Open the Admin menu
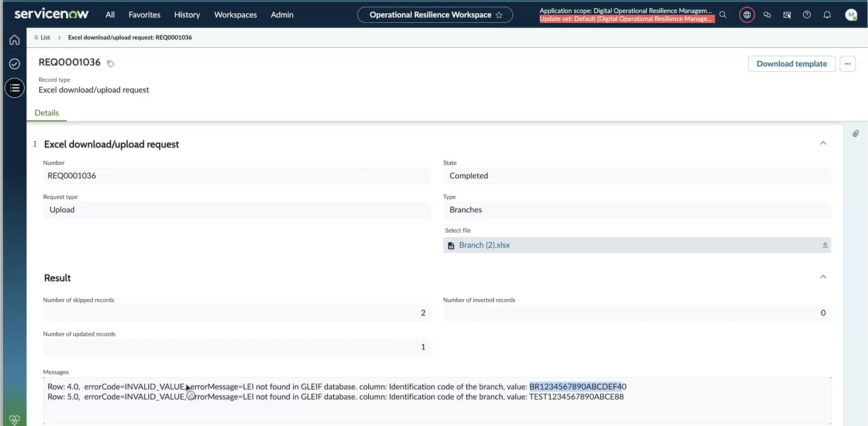Image resolution: width=868 pixels, height=426 pixels. (x=282, y=14)
